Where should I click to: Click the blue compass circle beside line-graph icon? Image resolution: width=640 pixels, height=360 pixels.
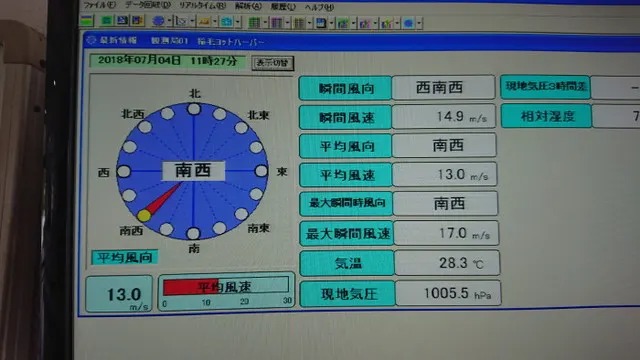(158, 21)
